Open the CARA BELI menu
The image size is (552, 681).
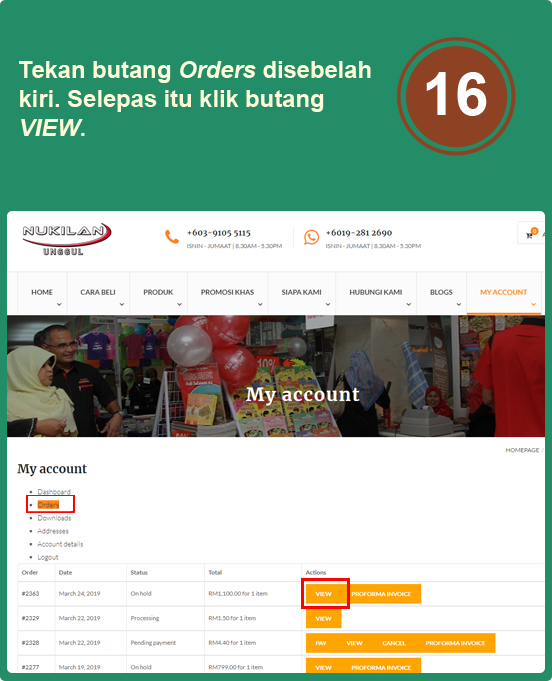click(98, 292)
